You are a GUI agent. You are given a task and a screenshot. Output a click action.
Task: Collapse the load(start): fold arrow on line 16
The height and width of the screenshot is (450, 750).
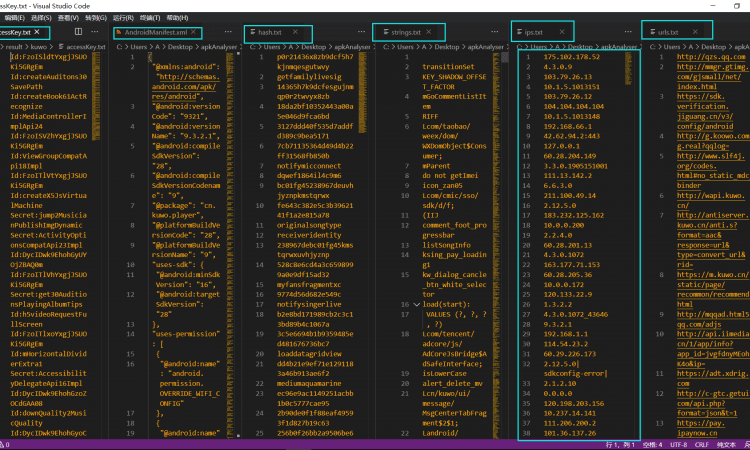417,305
